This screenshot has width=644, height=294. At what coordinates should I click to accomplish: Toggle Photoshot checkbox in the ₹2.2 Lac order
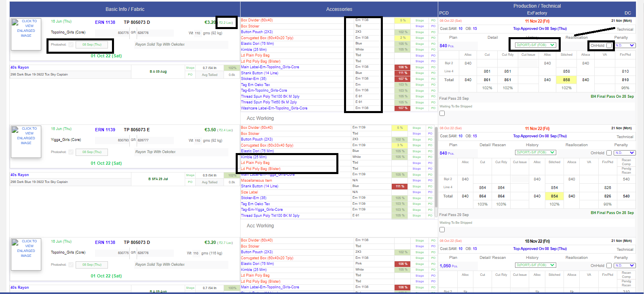(71, 44)
